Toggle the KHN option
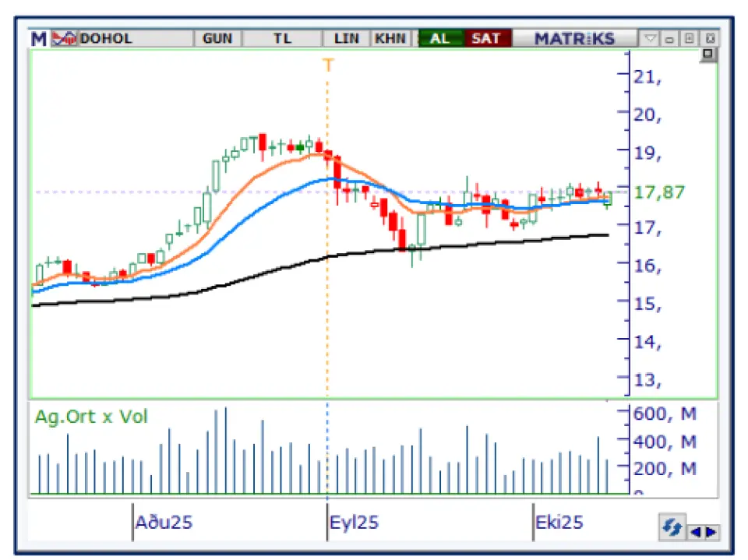The height and width of the screenshot is (560, 748). click(390, 38)
